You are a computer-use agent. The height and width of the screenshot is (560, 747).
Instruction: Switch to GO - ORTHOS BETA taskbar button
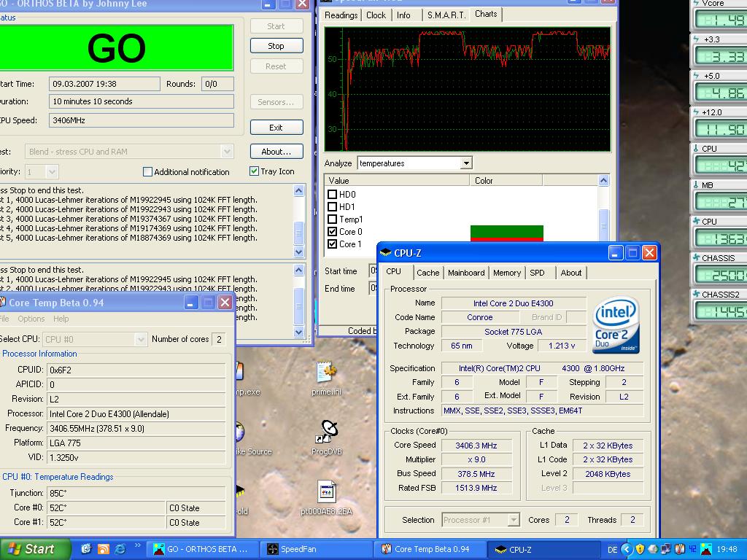201,549
